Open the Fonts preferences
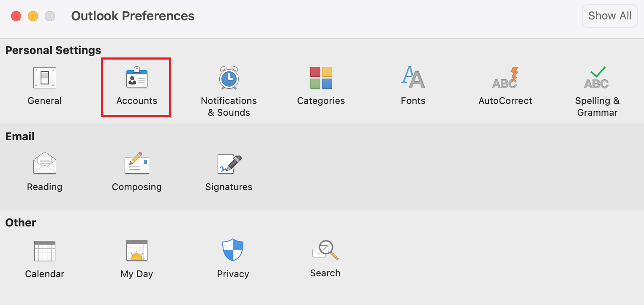The width and height of the screenshot is (644, 305). 413,79
